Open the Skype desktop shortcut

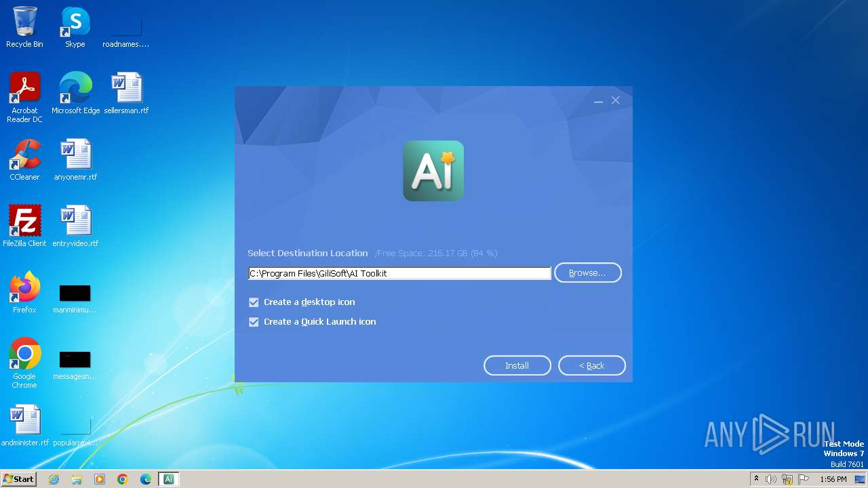tap(75, 27)
